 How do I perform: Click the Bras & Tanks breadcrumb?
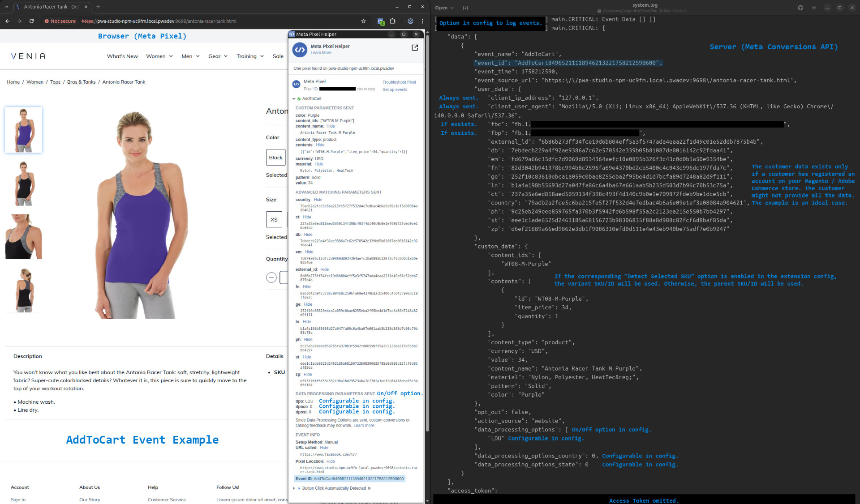pos(81,82)
